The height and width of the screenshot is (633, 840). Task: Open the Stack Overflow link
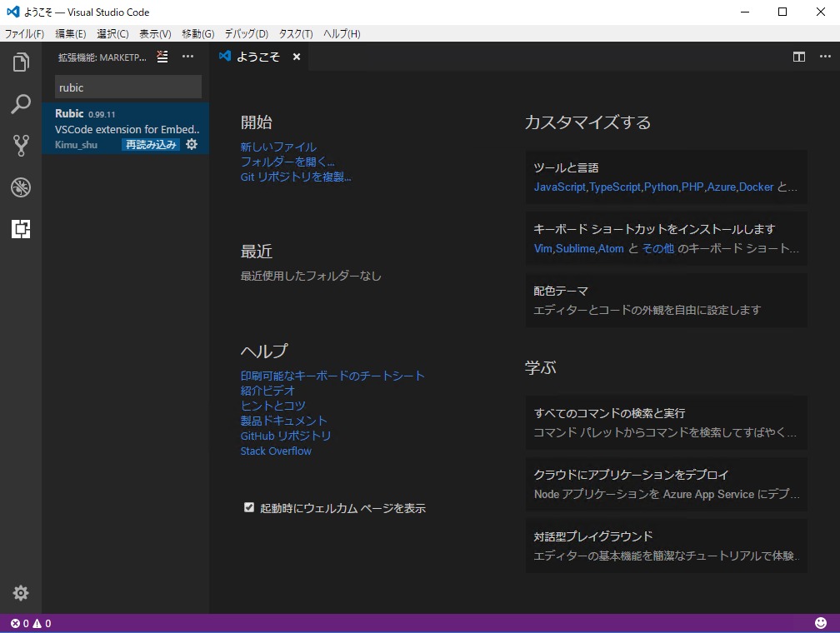click(276, 451)
